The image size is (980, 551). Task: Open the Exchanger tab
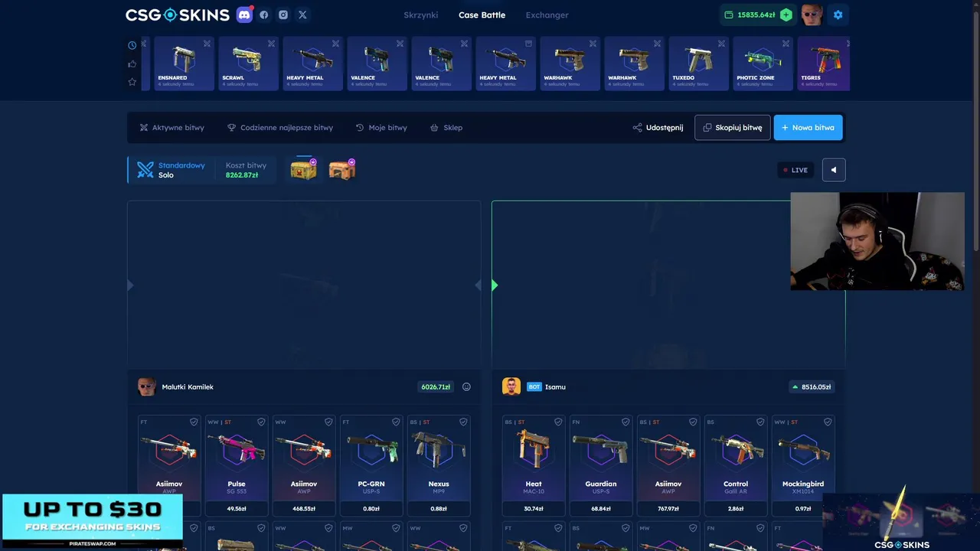point(547,15)
